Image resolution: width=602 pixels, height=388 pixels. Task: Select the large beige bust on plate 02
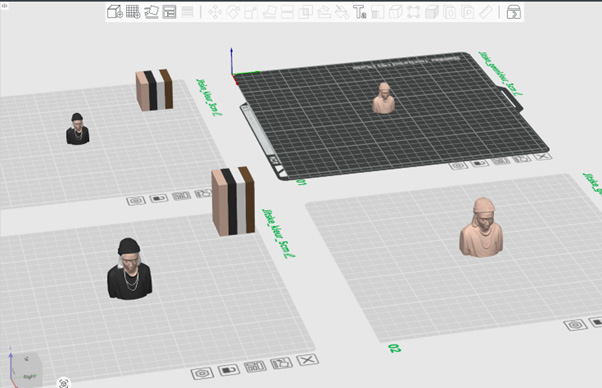pyautogui.click(x=481, y=227)
